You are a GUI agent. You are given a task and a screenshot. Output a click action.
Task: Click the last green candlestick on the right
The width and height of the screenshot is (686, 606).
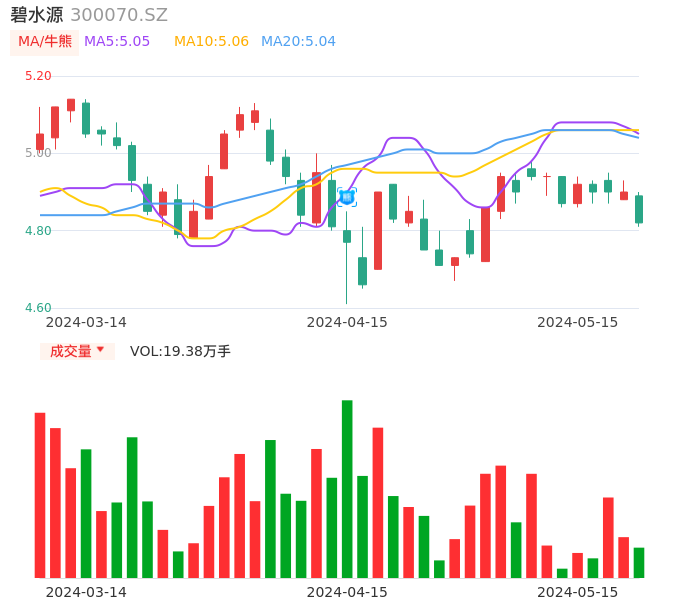point(639,209)
